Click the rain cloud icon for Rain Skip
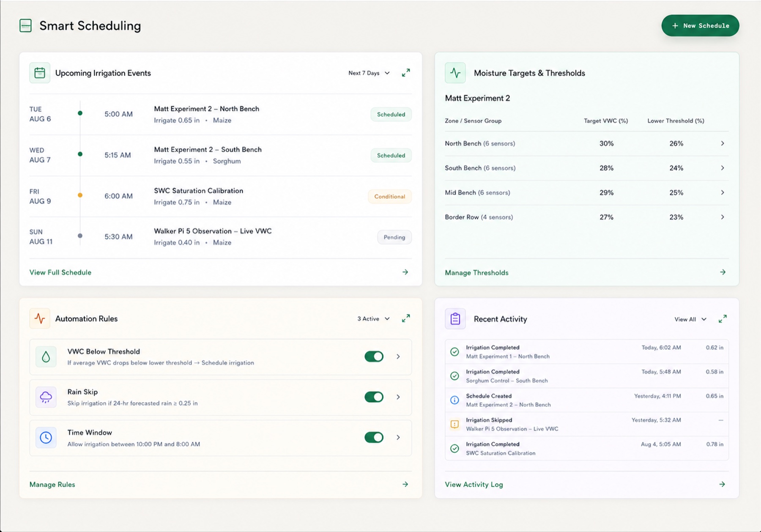761x532 pixels. coord(46,397)
